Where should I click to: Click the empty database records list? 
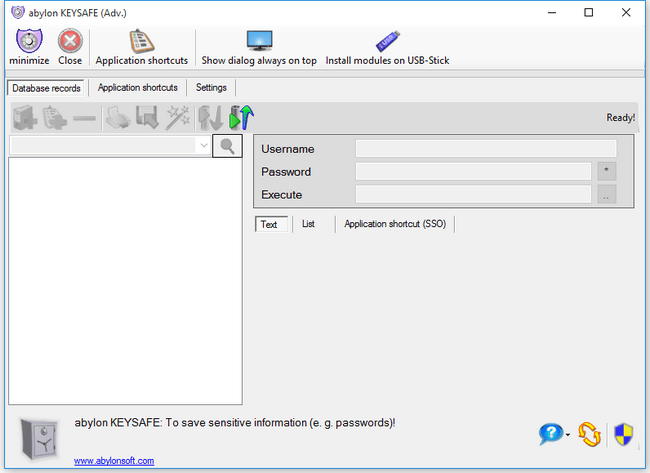tap(125, 281)
